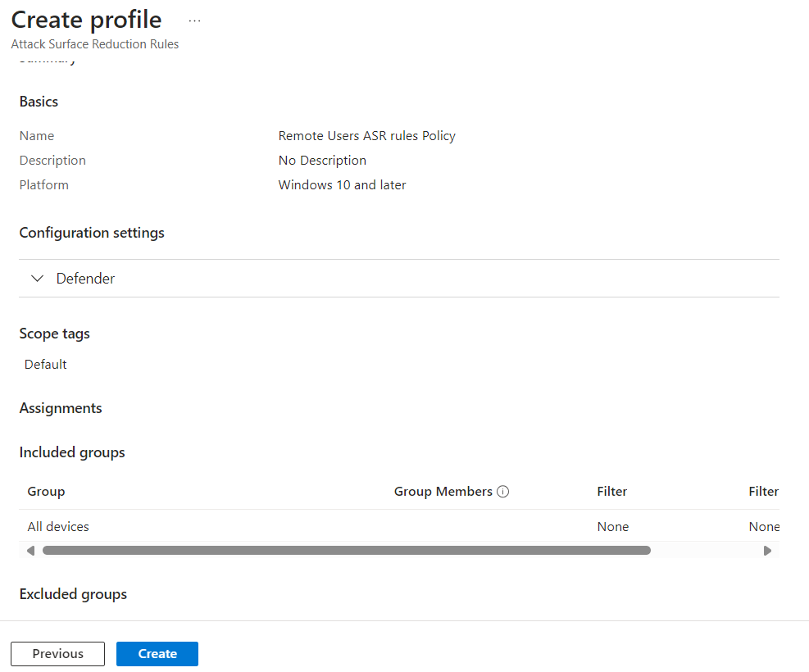Click the Excluded groups heading
This screenshot has height=672, width=809.
[x=73, y=594]
